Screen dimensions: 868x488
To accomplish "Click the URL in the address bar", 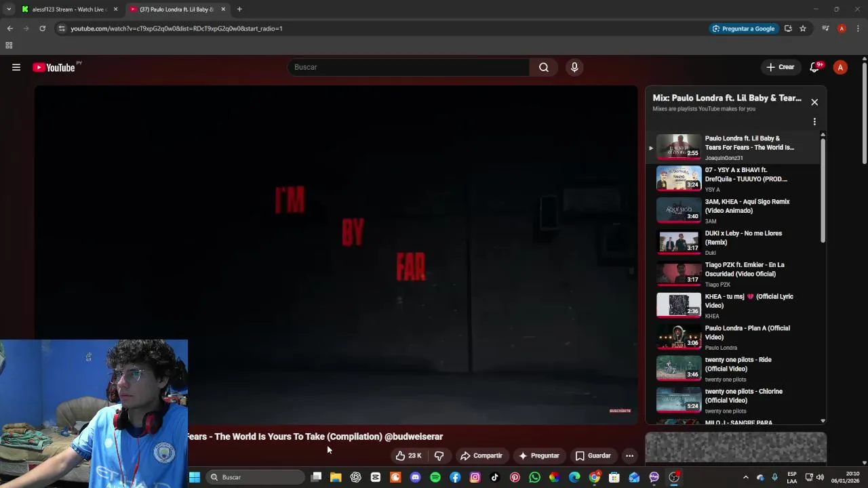I will (x=176, y=28).
